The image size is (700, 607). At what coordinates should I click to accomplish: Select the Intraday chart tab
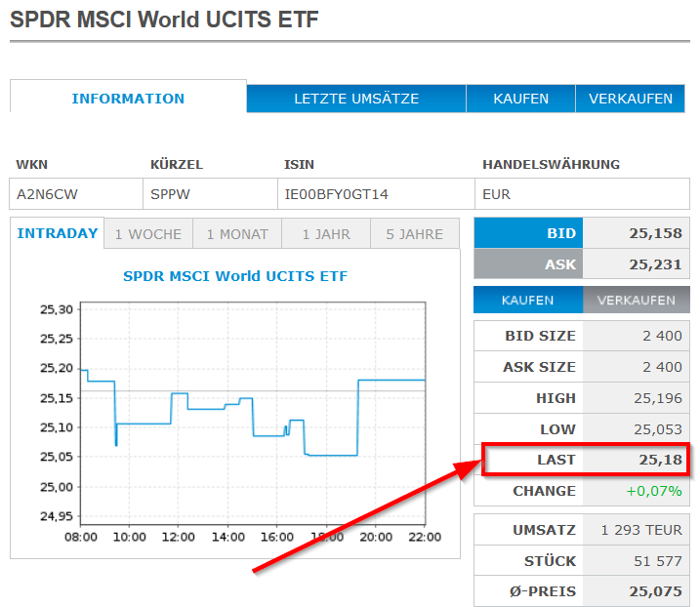coord(58,233)
